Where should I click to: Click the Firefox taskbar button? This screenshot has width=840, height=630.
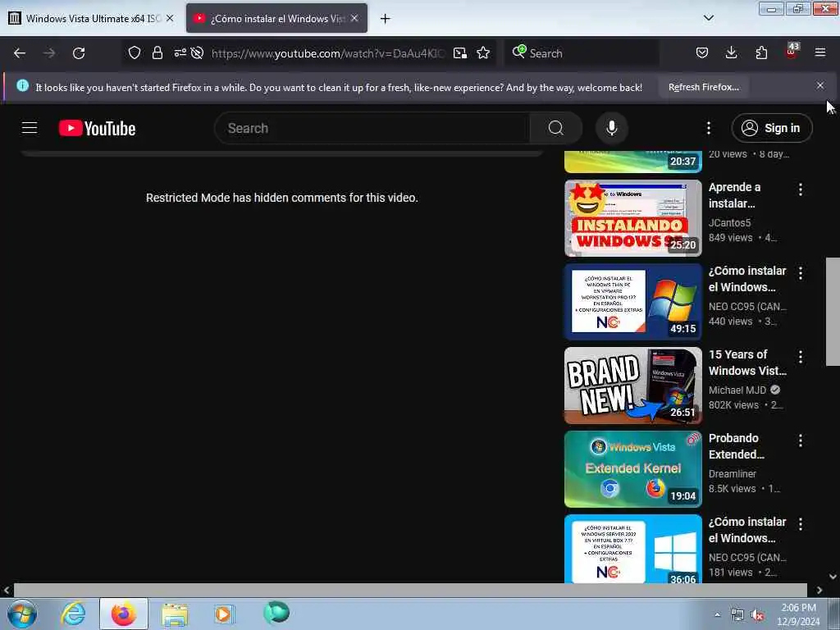point(124,614)
